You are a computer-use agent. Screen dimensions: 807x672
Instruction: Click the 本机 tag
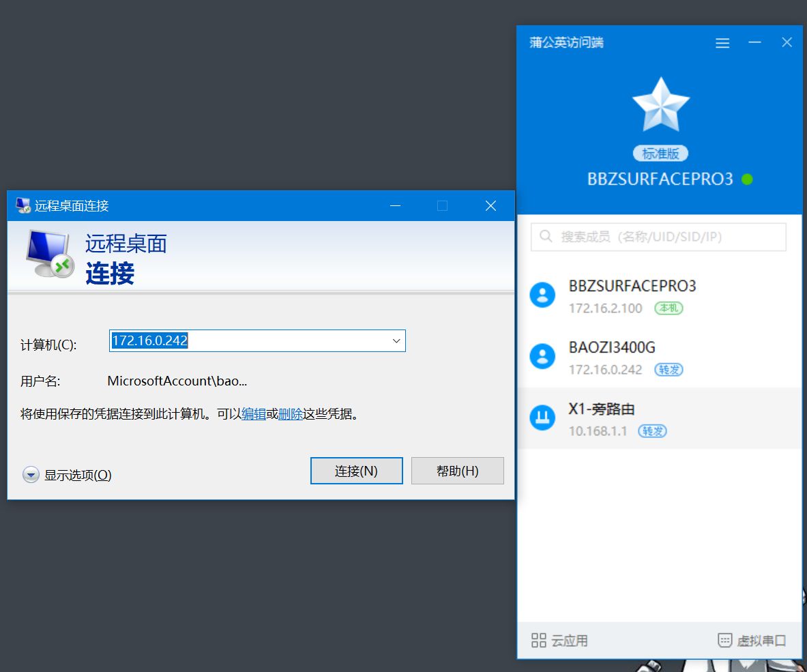pos(669,308)
